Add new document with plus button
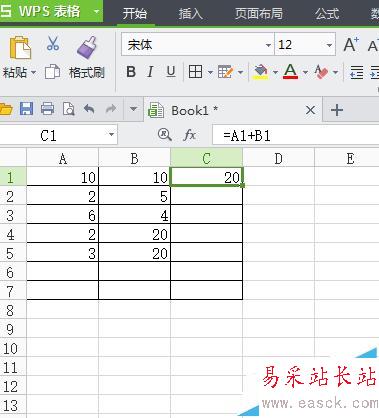The height and width of the screenshot is (418, 379). click(337, 110)
